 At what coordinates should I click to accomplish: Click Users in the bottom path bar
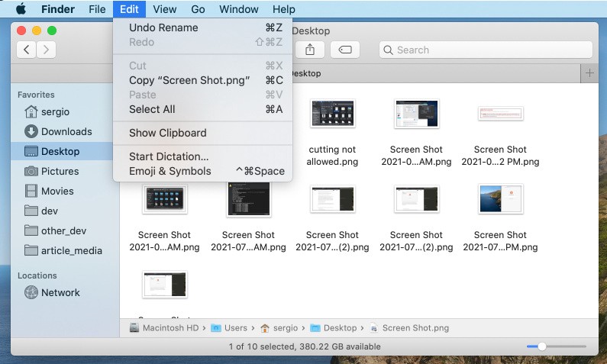(x=235, y=328)
